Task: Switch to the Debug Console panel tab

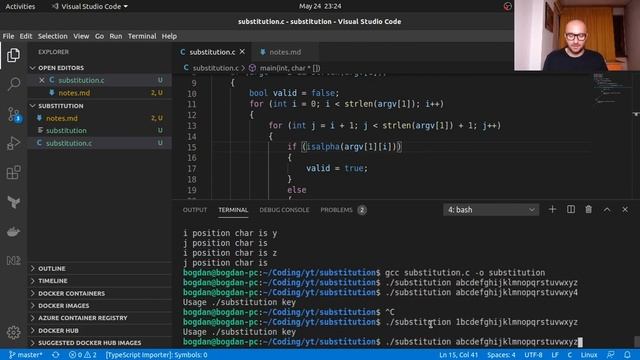Action: 284,210
